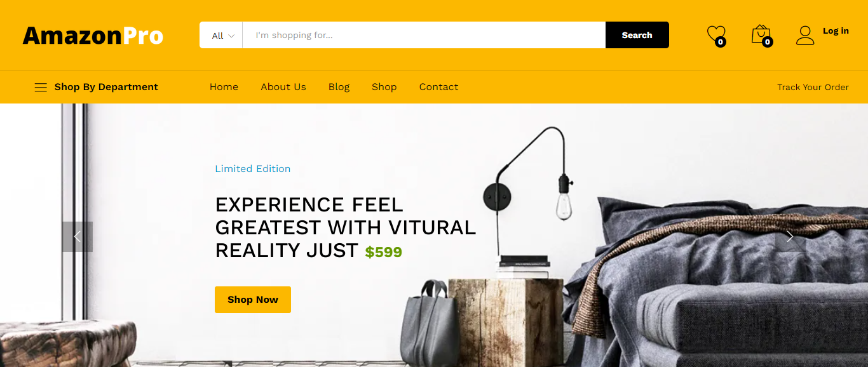
Task: Click the AmazonPro logo
Action: (93, 36)
